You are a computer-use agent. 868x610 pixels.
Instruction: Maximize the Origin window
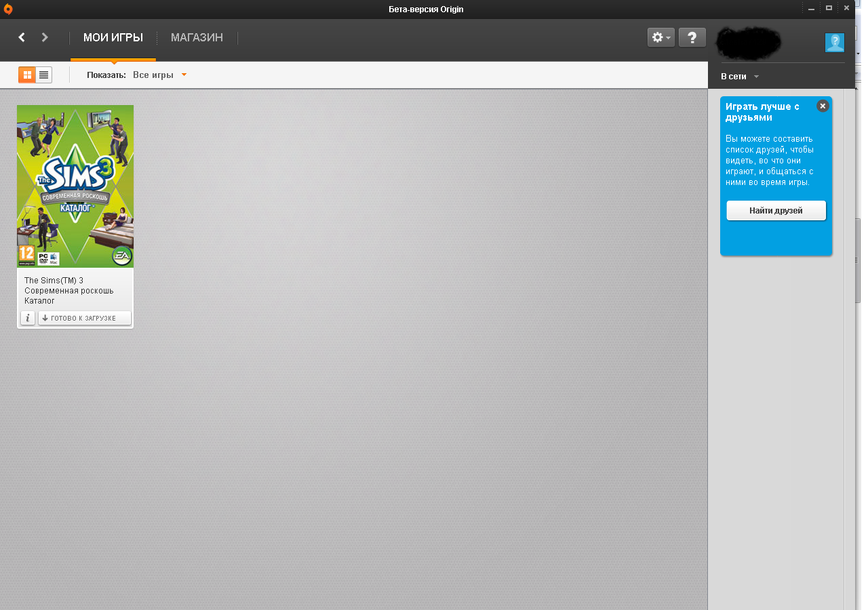829,9
